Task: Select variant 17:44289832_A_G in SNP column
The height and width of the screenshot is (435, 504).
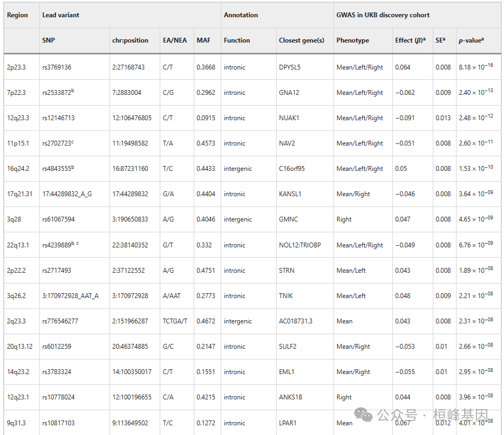Action: 67,194
